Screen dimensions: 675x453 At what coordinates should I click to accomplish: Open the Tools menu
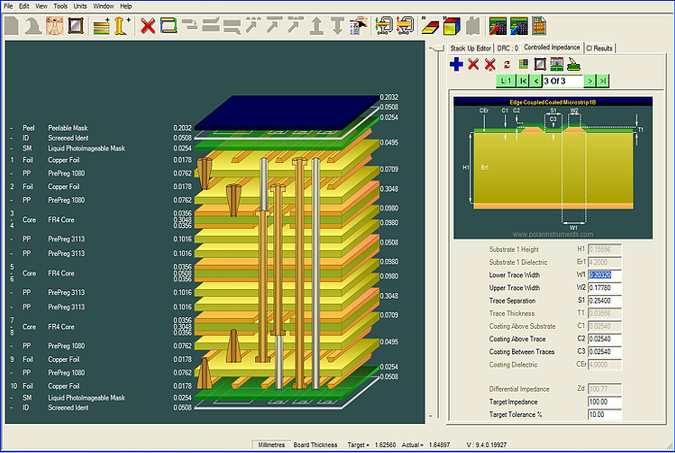pyautogui.click(x=61, y=6)
